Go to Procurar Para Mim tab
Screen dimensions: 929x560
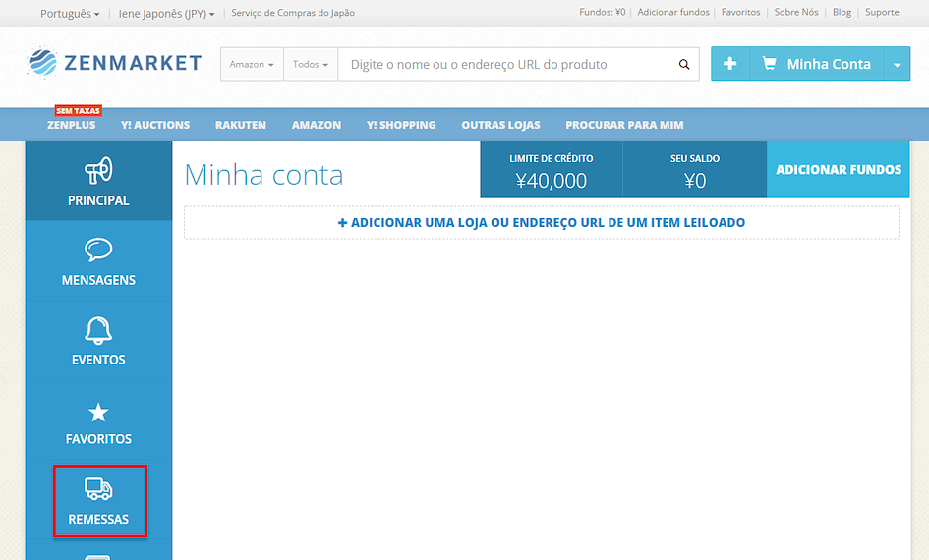pos(624,125)
